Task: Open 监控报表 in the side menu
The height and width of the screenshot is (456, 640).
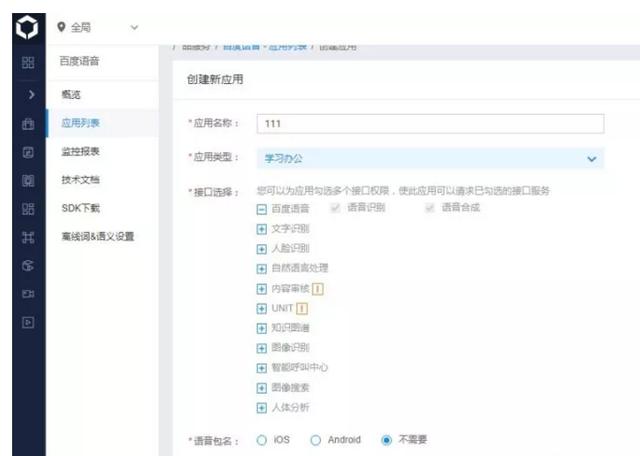Action: click(x=80, y=151)
